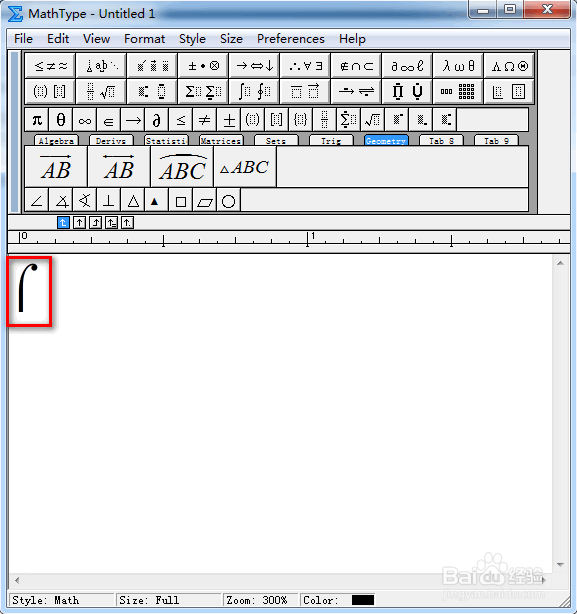This screenshot has width=577, height=614.
Task: Select the left-justified tab stop
Action: point(63,223)
